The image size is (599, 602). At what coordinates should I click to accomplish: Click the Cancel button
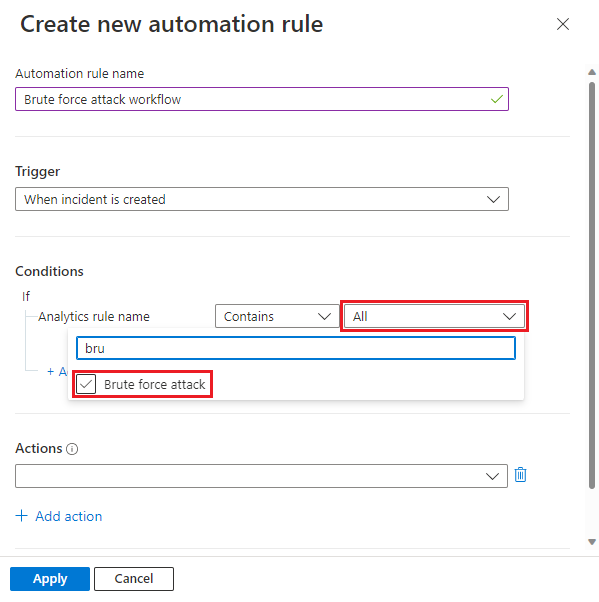(134, 579)
